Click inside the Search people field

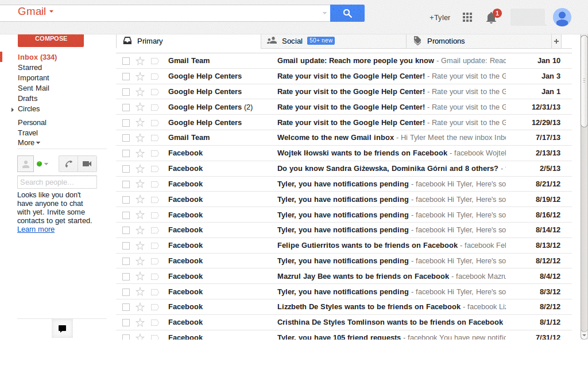[56, 182]
